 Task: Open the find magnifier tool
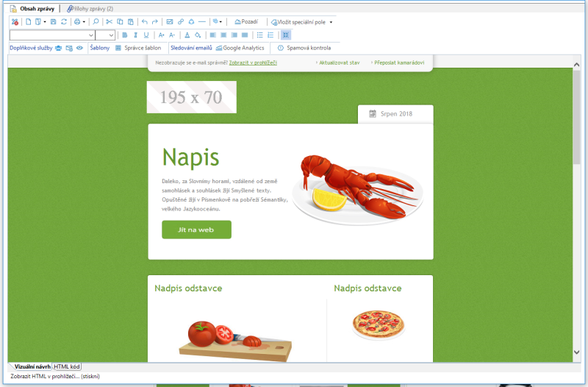(96, 22)
